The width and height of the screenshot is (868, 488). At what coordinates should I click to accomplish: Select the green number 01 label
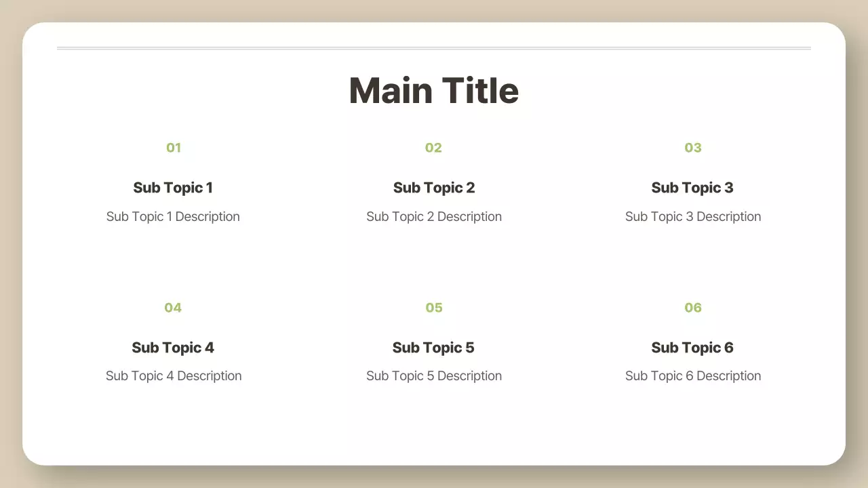(x=174, y=148)
